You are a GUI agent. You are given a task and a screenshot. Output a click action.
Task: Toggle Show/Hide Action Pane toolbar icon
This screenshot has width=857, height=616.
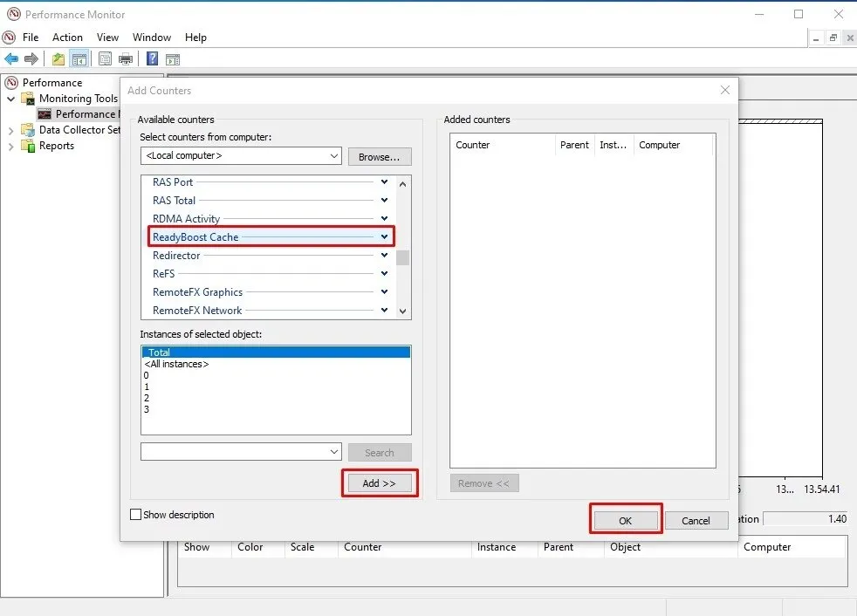click(173, 59)
